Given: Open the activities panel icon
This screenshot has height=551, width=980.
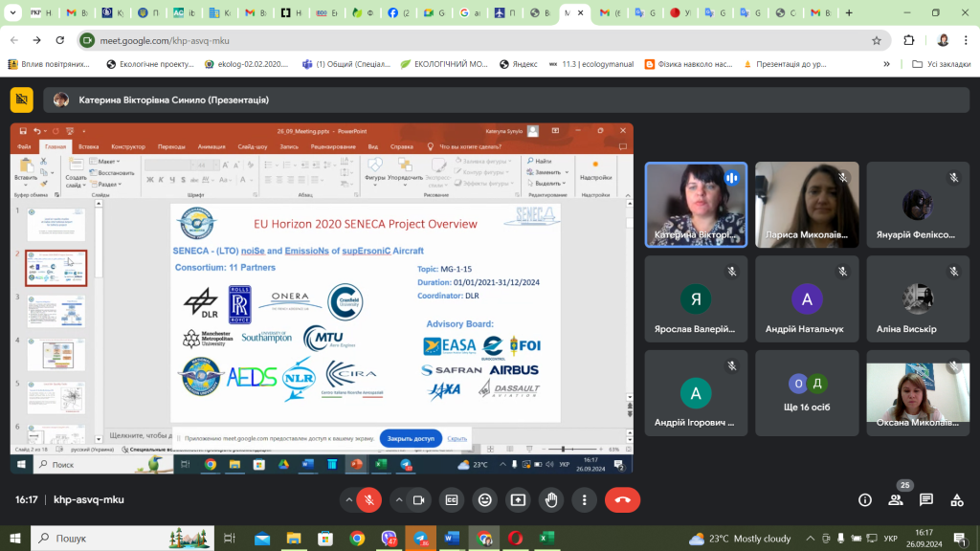Looking at the screenshot, I should [x=957, y=499].
